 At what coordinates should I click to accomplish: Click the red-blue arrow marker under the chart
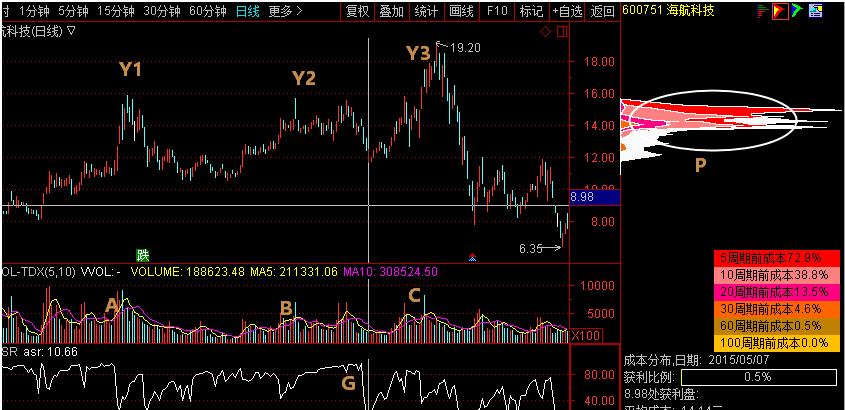[472, 257]
